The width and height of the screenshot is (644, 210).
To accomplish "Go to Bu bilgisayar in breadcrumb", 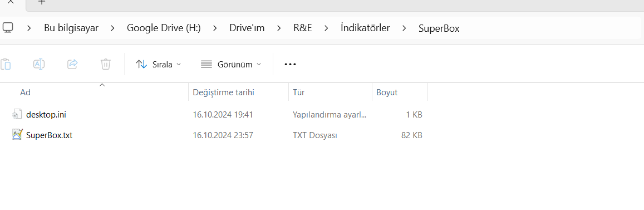I will click(71, 28).
